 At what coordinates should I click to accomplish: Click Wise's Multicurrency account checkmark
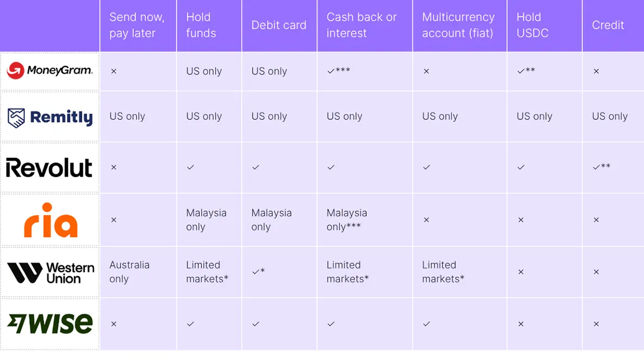pos(427,324)
